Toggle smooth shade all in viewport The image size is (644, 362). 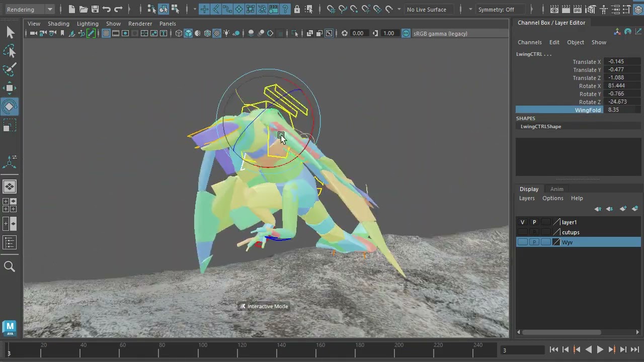(x=188, y=33)
